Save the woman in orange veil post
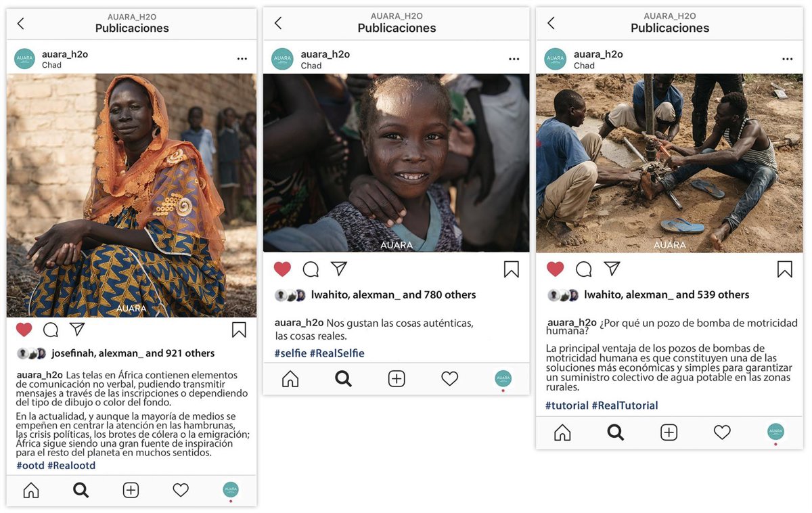 pyautogui.click(x=239, y=330)
